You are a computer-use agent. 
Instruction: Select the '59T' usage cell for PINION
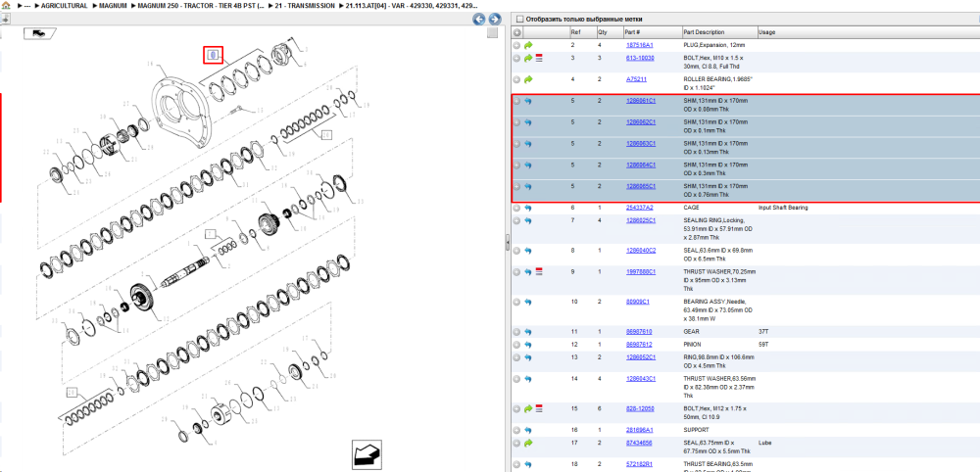[x=763, y=345]
